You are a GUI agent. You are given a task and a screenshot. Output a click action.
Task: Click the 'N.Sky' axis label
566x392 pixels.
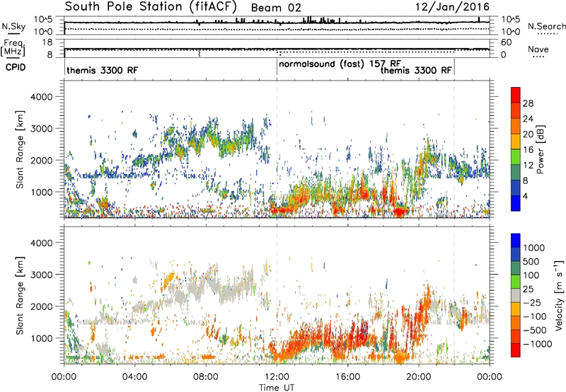click(x=13, y=26)
